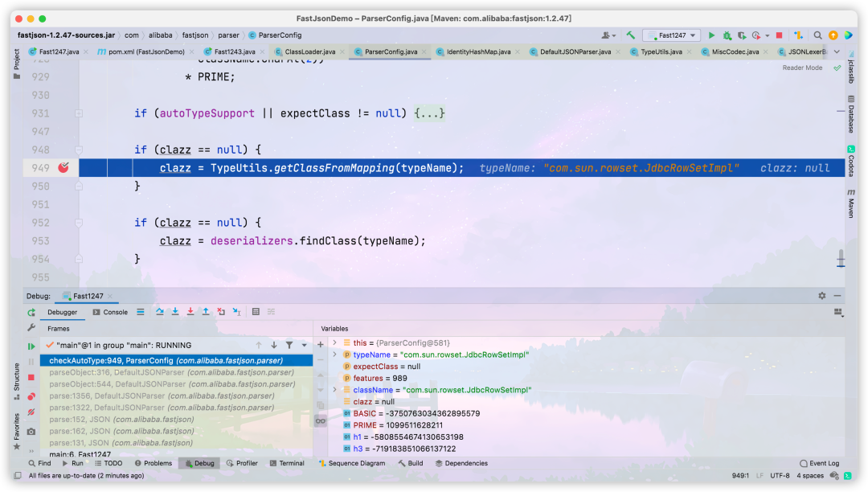Viewport: 868px width, 492px height.
Task: Collapse the if block at line 952
Action: click(79, 223)
